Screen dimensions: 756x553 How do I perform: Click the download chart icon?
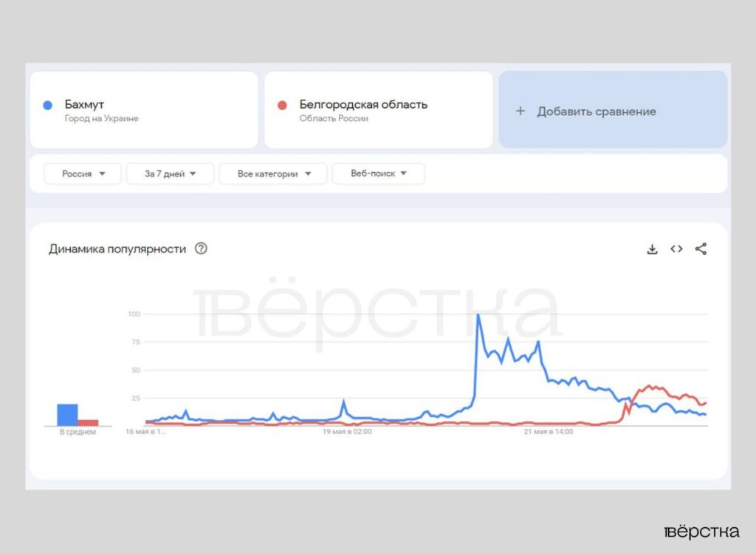pyautogui.click(x=652, y=249)
